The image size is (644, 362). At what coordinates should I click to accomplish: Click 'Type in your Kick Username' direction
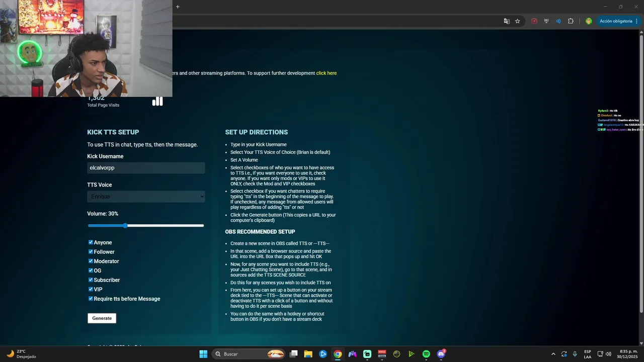point(259,144)
